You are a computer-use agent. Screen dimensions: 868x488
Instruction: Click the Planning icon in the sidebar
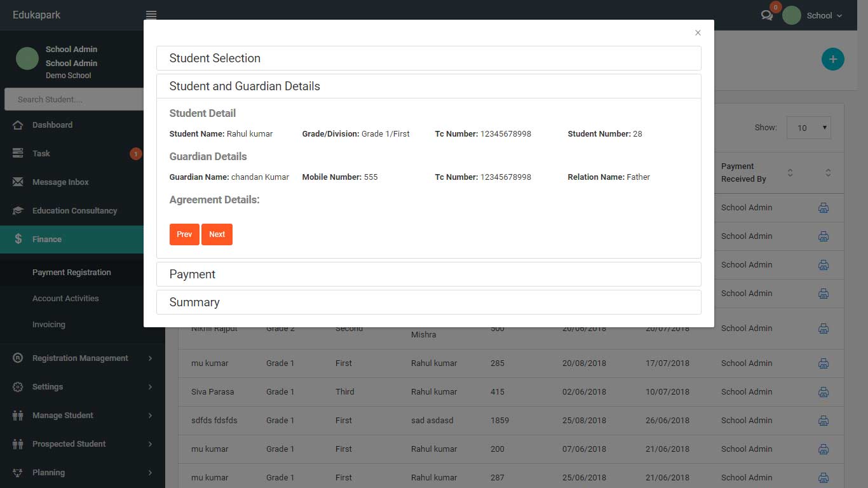point(18,472)
